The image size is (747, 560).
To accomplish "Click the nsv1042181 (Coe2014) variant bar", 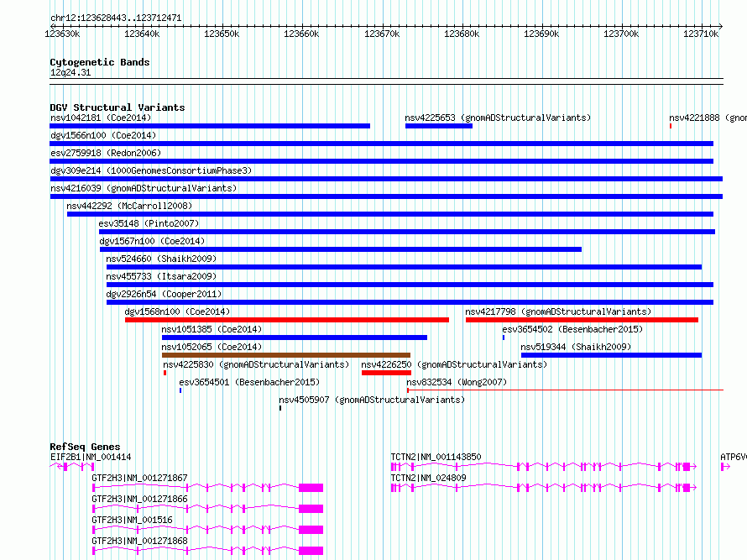I will [x=210, y=126].
